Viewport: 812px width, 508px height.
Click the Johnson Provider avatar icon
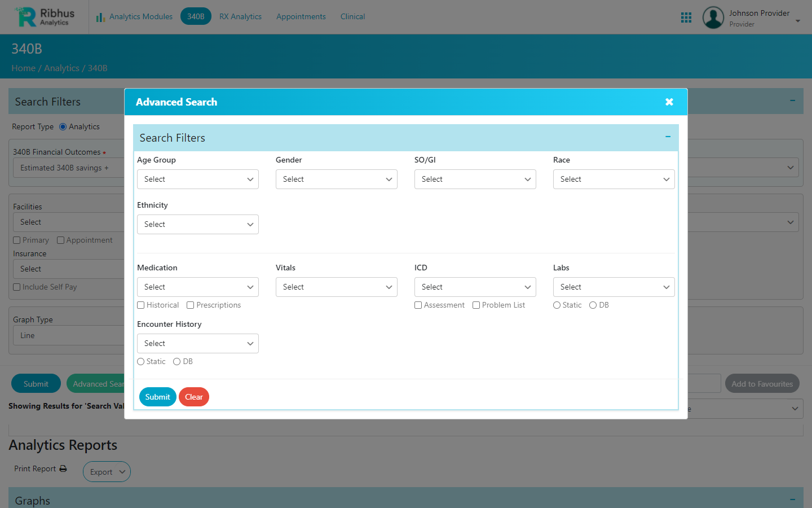tap(713, 17)
